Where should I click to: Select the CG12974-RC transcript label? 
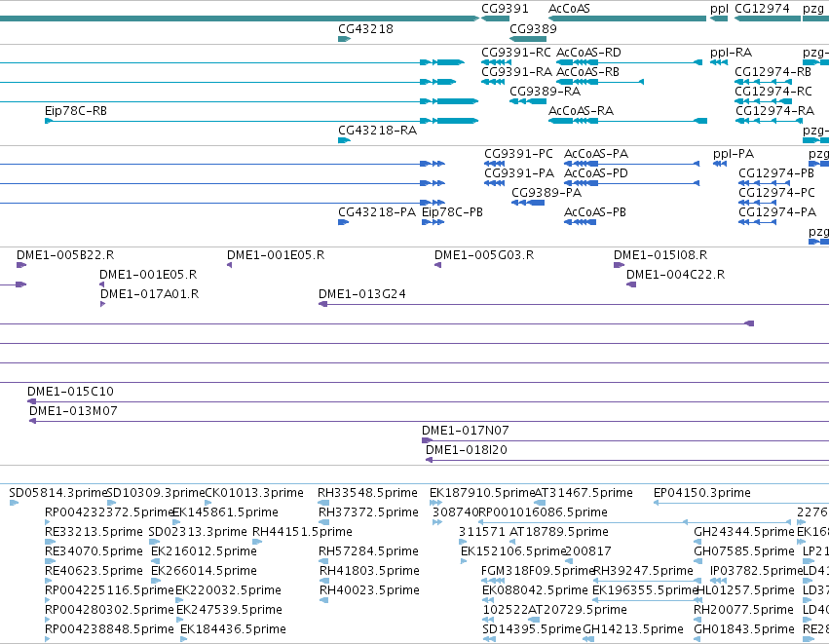772,92
